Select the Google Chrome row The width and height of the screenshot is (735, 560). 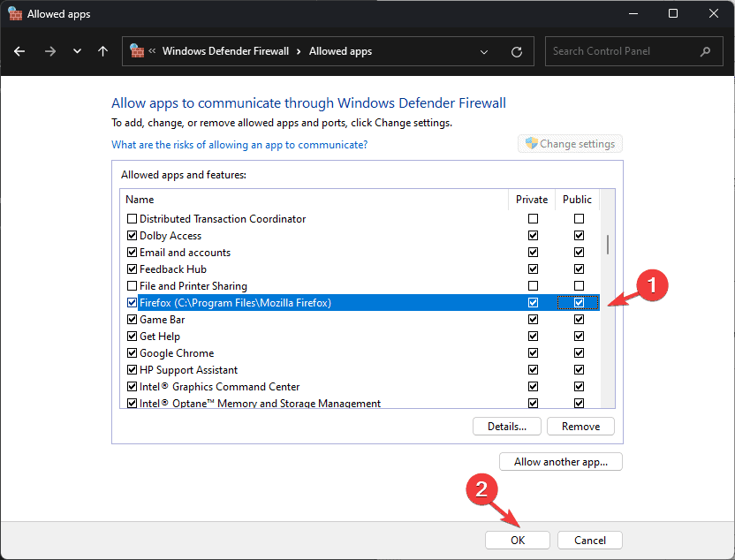[360, 352]
